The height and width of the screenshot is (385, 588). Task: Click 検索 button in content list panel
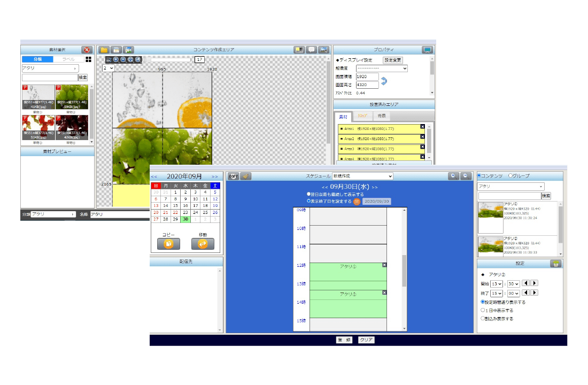pos(546,196)
